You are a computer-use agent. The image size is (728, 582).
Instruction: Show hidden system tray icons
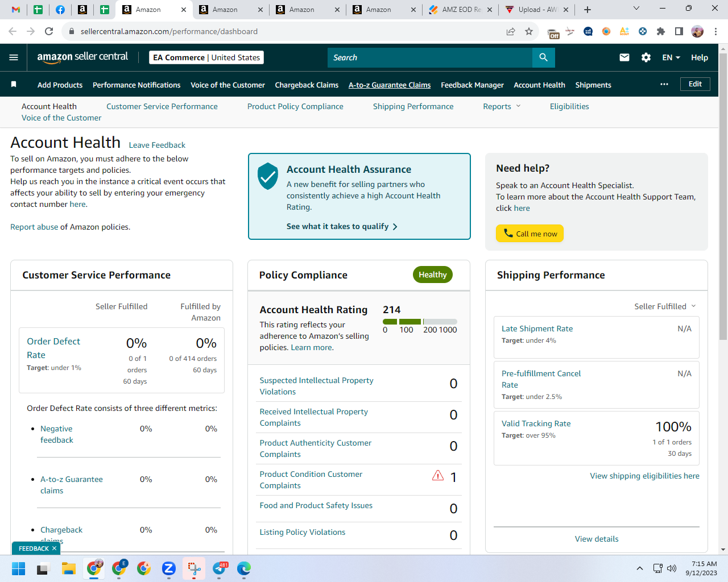[x=640, y=568]
